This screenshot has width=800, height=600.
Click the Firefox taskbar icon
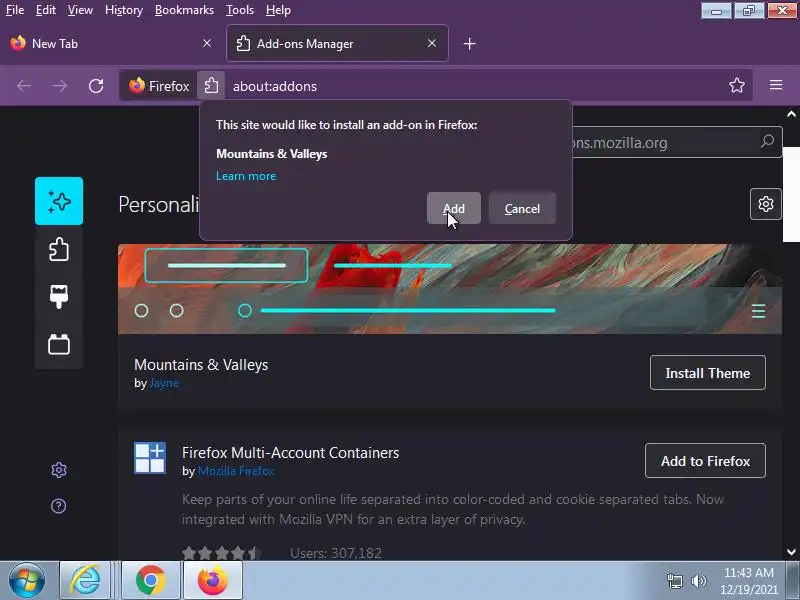[x=212, y=581]
